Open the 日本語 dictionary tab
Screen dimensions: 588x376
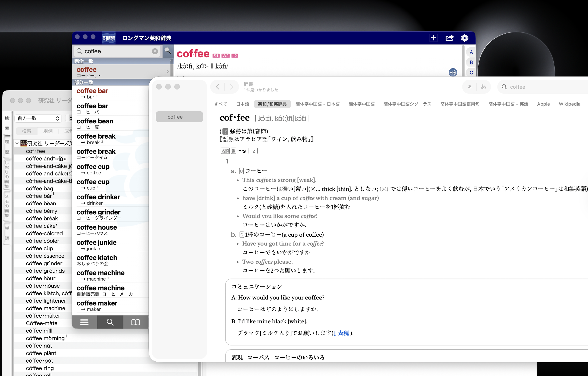tap(242, 104)
